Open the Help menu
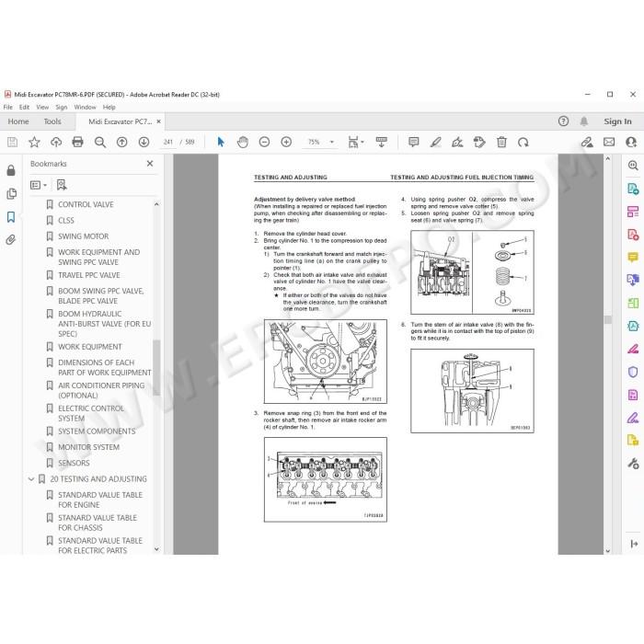This screenshot has height=644, width=644. [109, 108]
